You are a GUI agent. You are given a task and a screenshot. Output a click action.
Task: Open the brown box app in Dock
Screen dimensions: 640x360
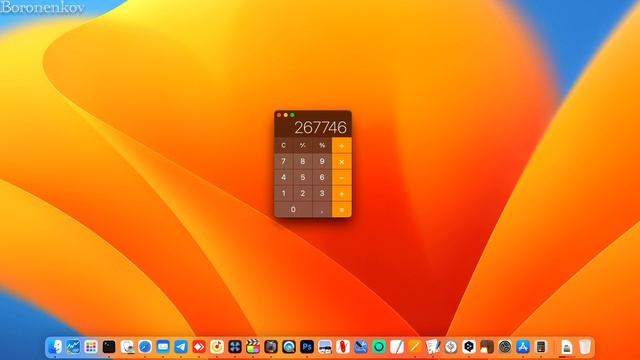point(487,347)
